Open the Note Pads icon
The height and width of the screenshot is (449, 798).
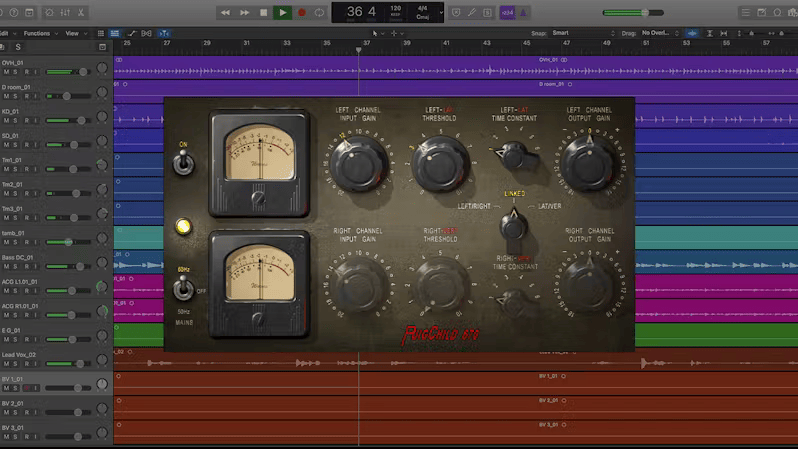[x=761, y=13]
